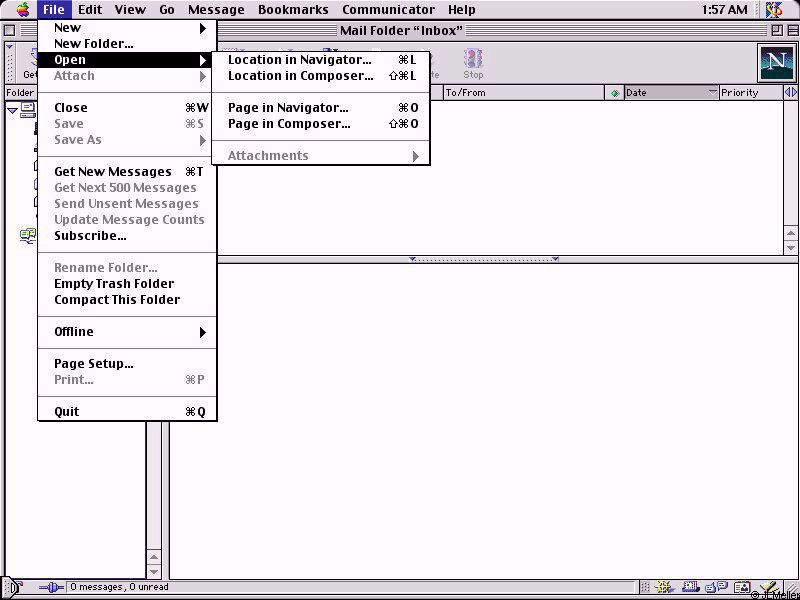This screenshot has height=600, width=800.
Task: Click the Netscape N logo icon
Action: pos(776,63)
